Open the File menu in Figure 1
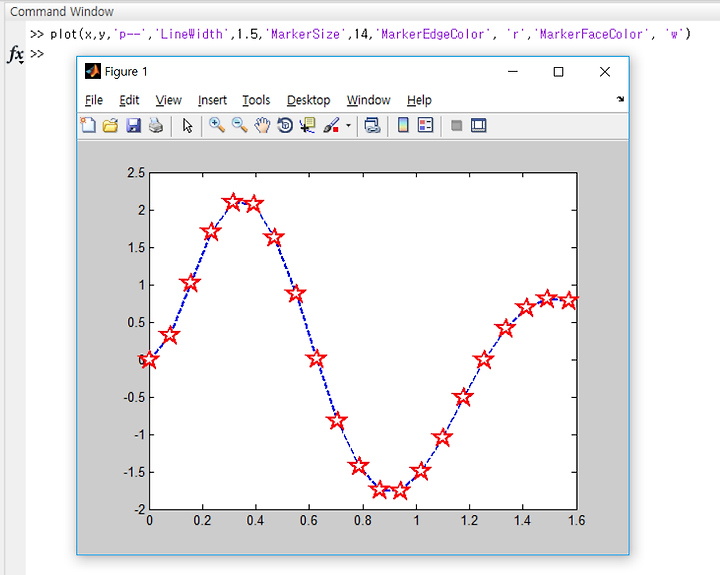Viewport: 720px width, 575px height. (94, 100)
